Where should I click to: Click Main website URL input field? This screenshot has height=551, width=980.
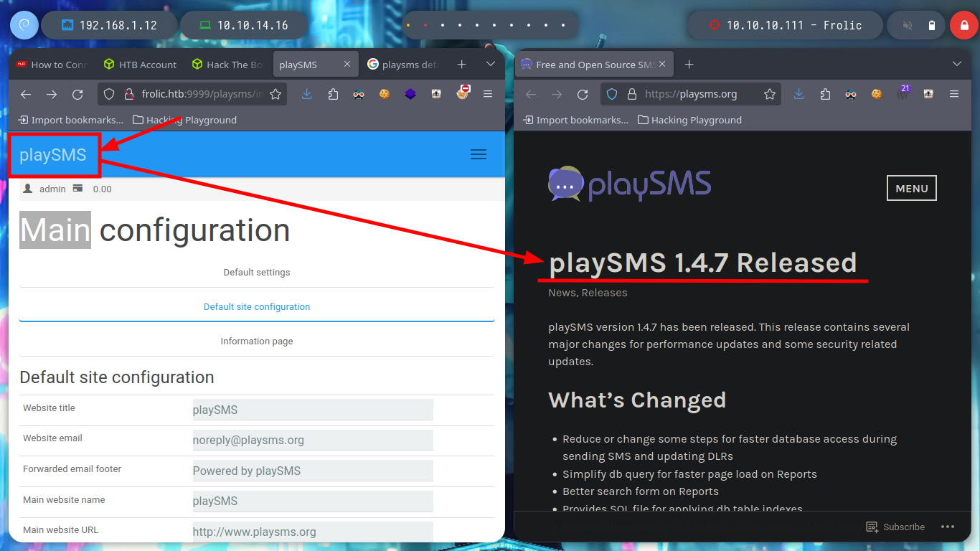pos(313,532)
